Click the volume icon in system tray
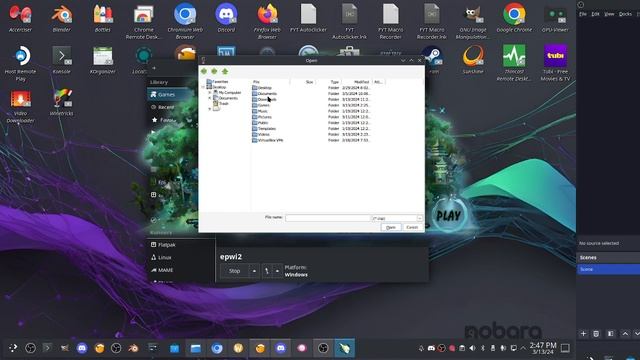The image size is (640, 360). (472, 348)
